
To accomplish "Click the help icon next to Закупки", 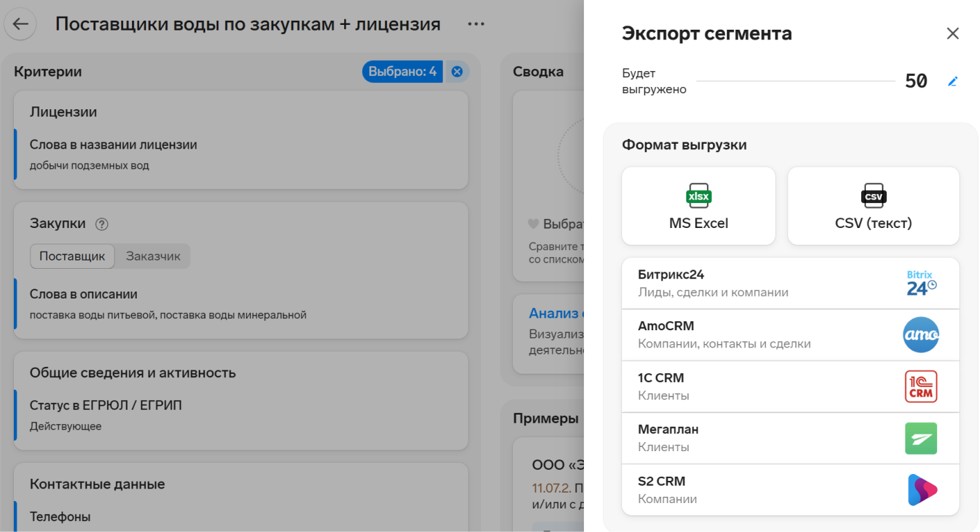I will click(x=102, y=224).
